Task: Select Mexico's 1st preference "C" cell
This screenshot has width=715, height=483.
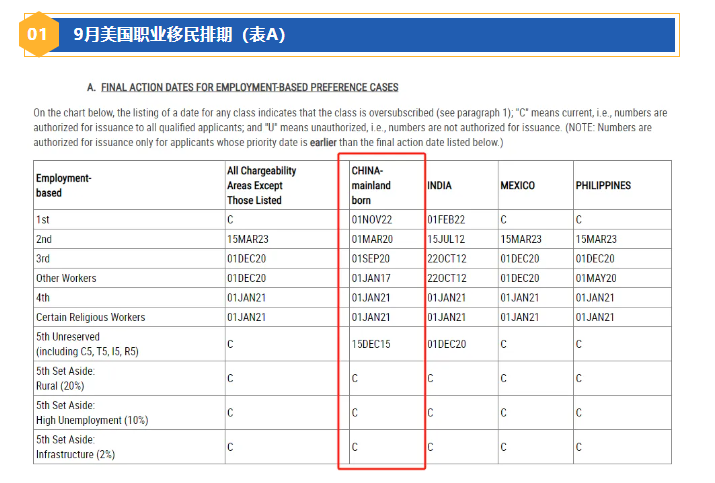Action: tap(503, 220)
